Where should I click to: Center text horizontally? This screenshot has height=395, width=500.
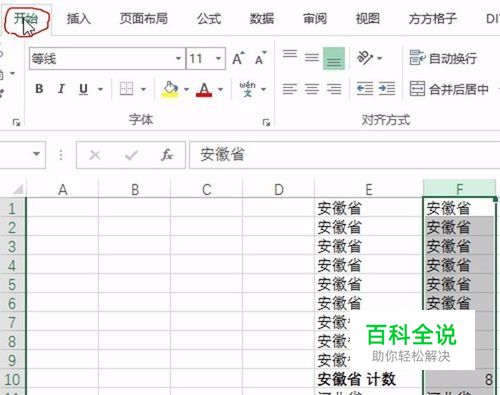point(312,89)
